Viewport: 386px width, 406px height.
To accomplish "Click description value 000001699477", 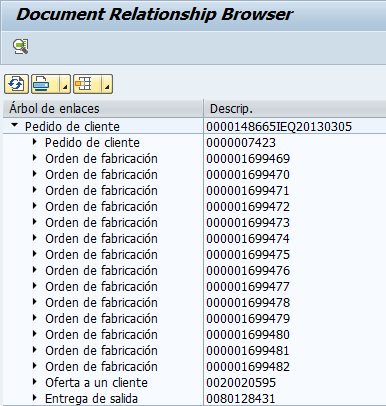I will tap(248, 287).
